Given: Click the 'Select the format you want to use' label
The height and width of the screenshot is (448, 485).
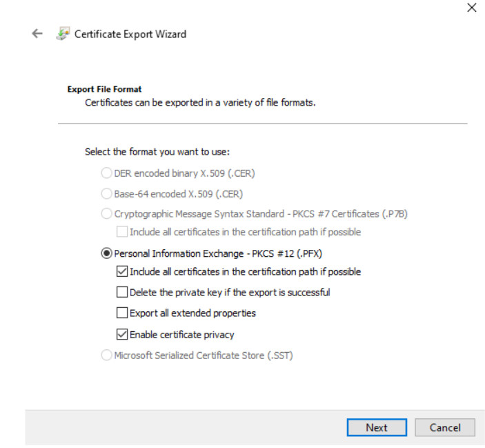Looking at the screenshot, I should [x=157, y=152].
